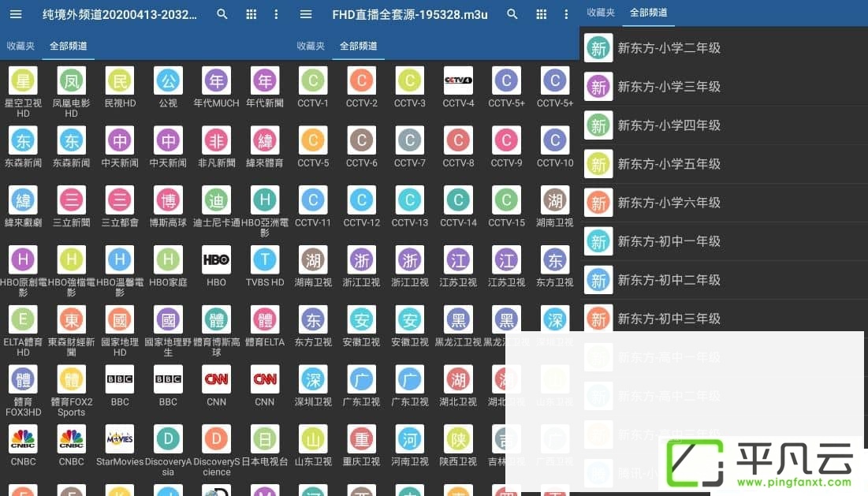Open 東森財經新聞 channel

coord(72,330)
